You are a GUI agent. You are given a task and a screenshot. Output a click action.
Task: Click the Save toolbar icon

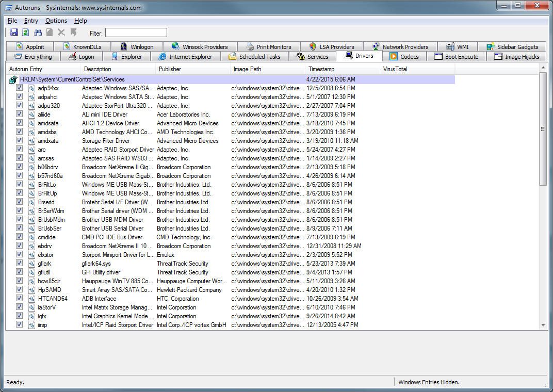tap(14, 32)
